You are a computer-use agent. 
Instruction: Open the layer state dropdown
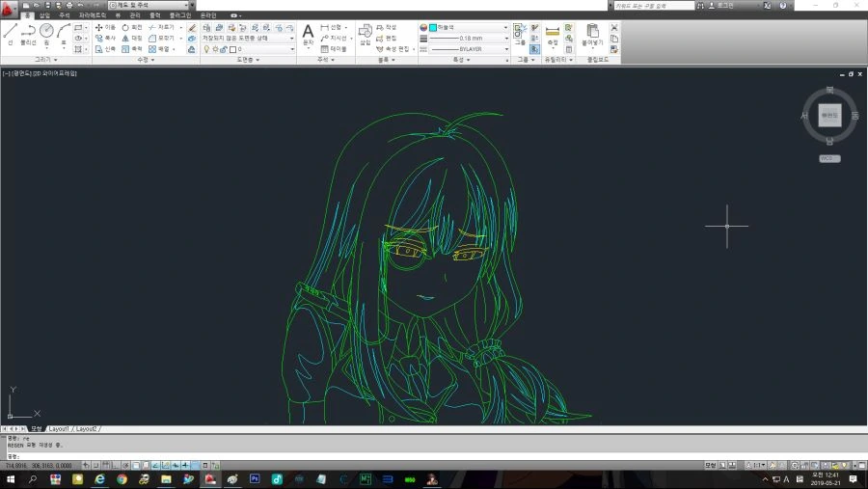coord(248,39)
